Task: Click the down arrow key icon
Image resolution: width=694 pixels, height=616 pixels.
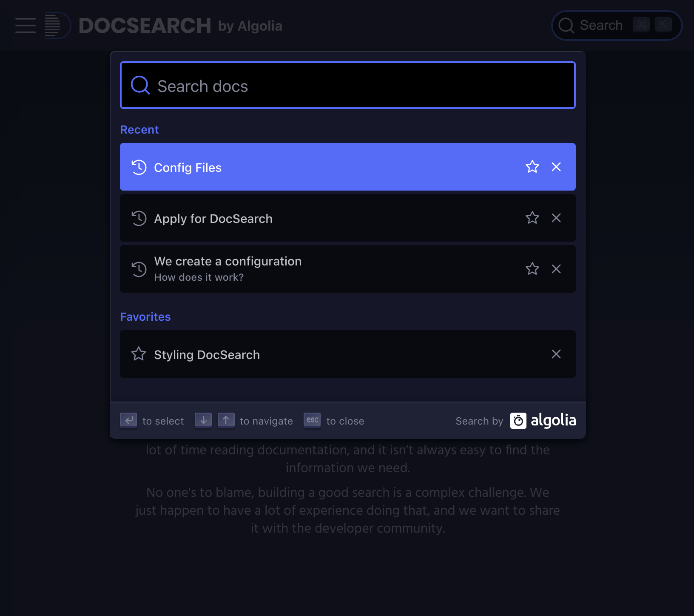Action: coord(203,420)
